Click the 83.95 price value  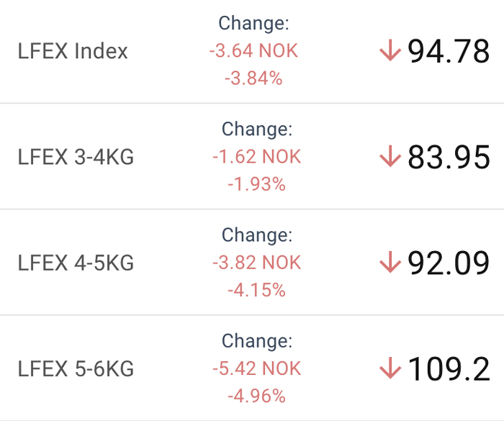[449, 157]
